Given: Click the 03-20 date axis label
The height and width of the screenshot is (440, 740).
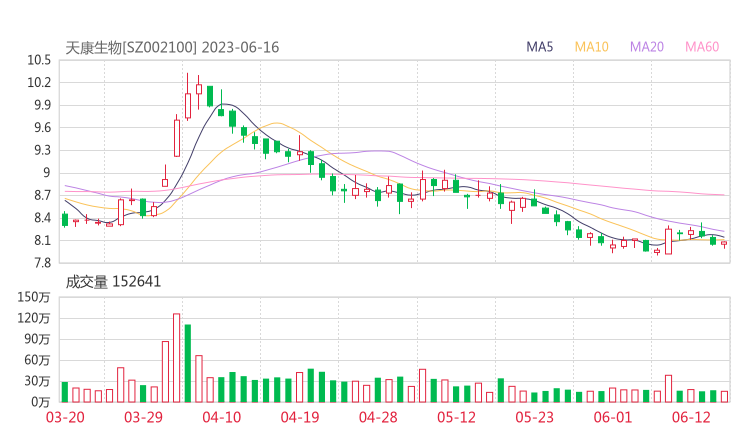Looking at the screenshot, I should pos(65,417).
